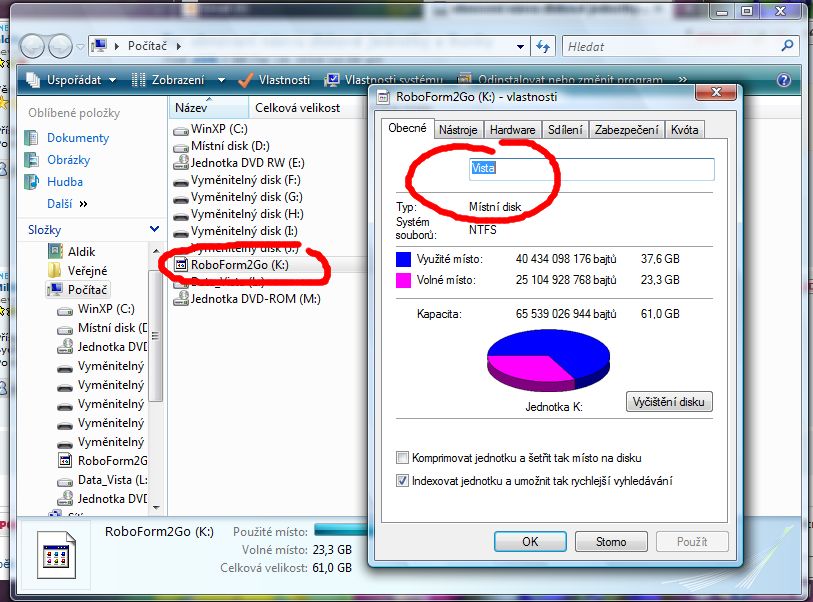813x602 pixels.
Task: Close the RoboForm2Go properties dialog
Action: (x=716, y=92)
